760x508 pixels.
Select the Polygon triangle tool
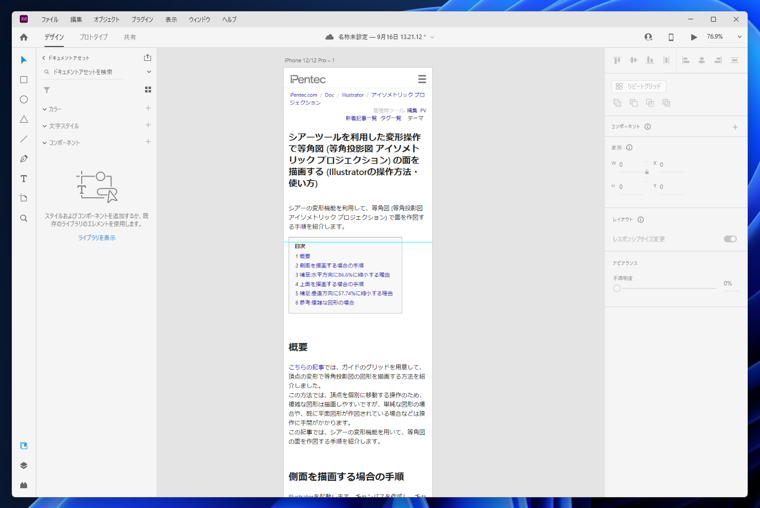23,119
